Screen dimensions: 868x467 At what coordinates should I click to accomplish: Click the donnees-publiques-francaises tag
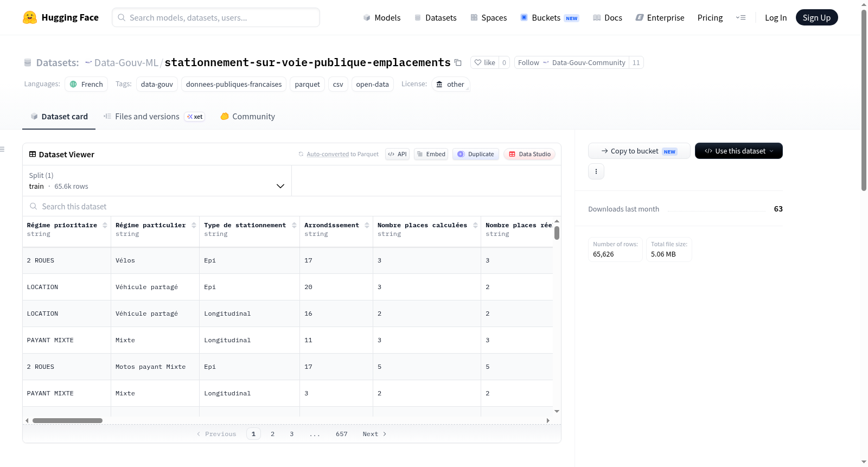click(234, 84)
